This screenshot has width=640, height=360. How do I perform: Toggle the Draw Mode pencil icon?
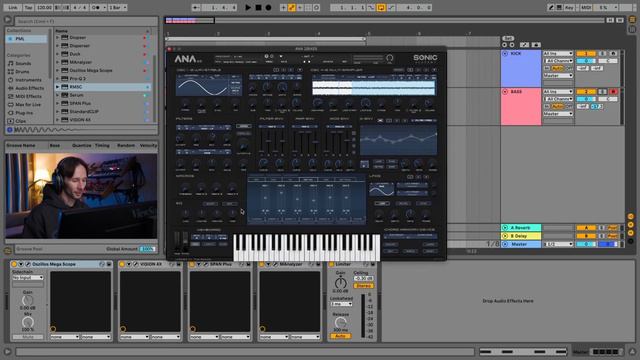[x=551, y=7]
